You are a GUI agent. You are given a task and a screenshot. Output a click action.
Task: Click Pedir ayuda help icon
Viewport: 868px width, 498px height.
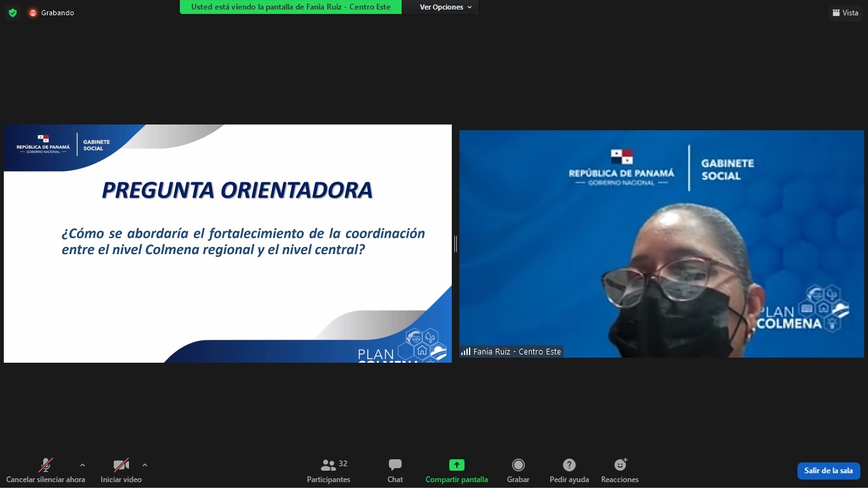pyautogui.click(x=569, y=471)
